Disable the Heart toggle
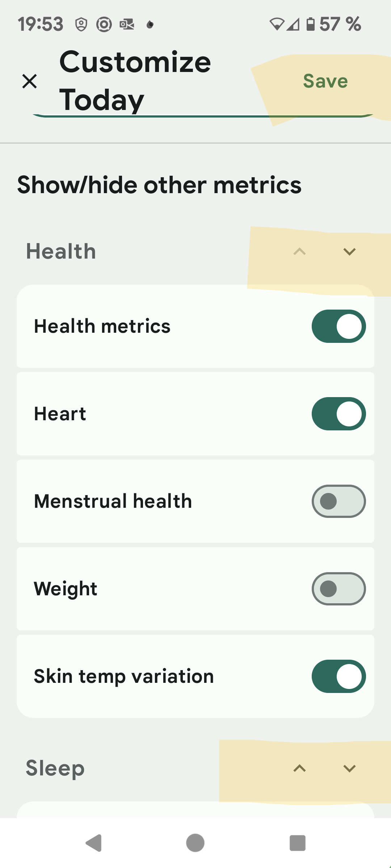This screenshot has width=391, height=868. click(339, 414)
